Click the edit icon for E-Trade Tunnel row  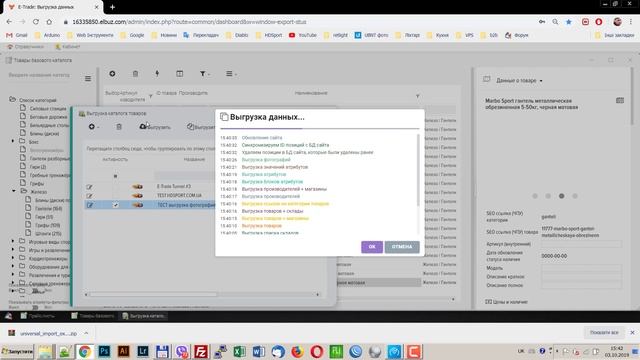click(89, 187)
